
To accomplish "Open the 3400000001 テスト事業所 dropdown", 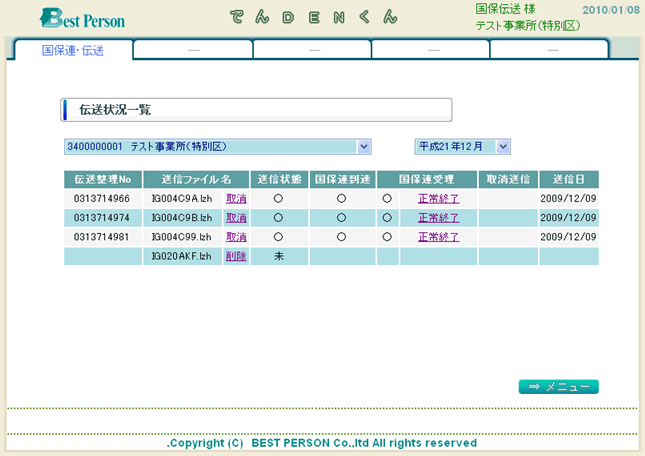I will tap(218, 147).
